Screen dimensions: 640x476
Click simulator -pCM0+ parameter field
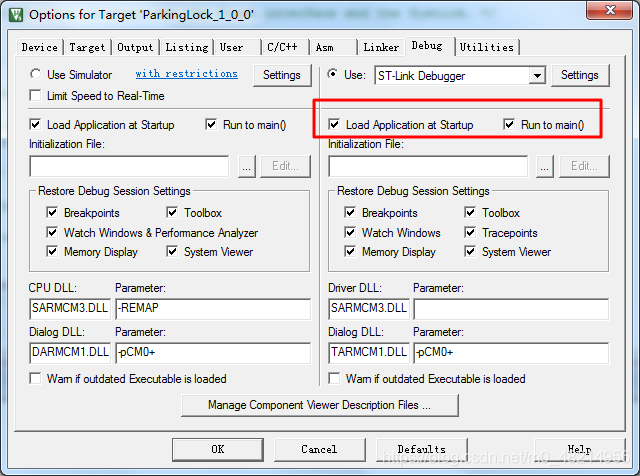click(x=213, y=352)
